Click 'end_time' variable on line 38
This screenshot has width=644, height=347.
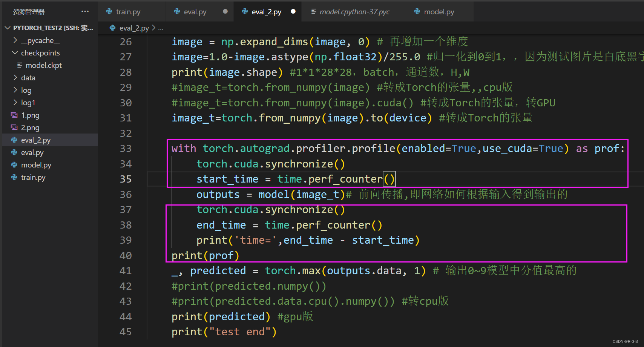[221, 225]
